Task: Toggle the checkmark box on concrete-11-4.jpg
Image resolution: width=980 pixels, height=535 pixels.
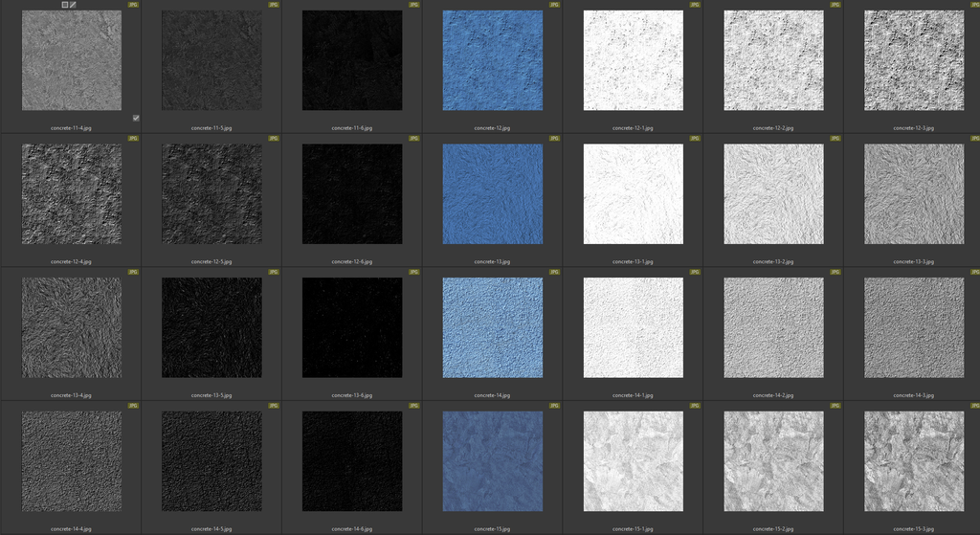Action: point(136,118)
